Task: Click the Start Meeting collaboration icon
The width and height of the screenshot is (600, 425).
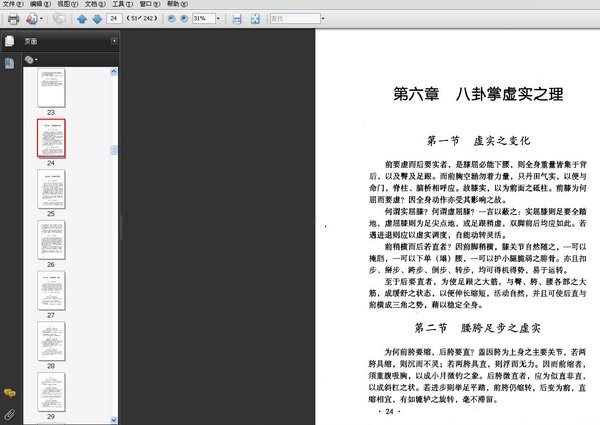Action: pyautogui.click(x=31, y=18)
